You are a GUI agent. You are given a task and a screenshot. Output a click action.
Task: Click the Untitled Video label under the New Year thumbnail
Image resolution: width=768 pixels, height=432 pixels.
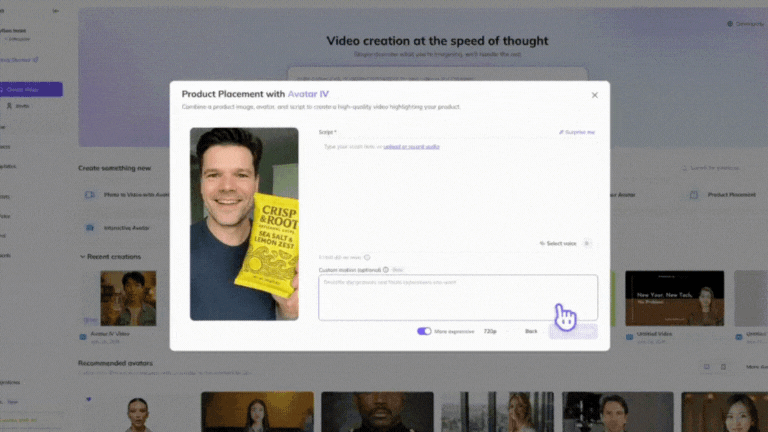(x=654, y=334)
